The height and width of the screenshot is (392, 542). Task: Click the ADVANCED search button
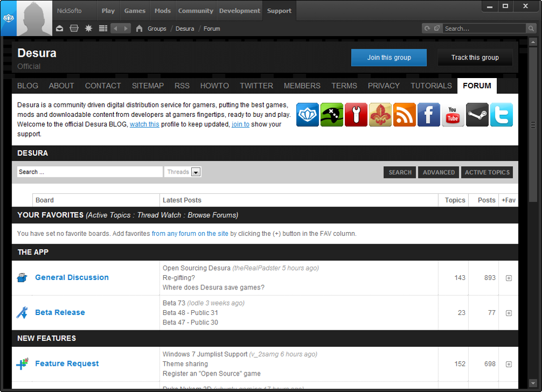438,172
